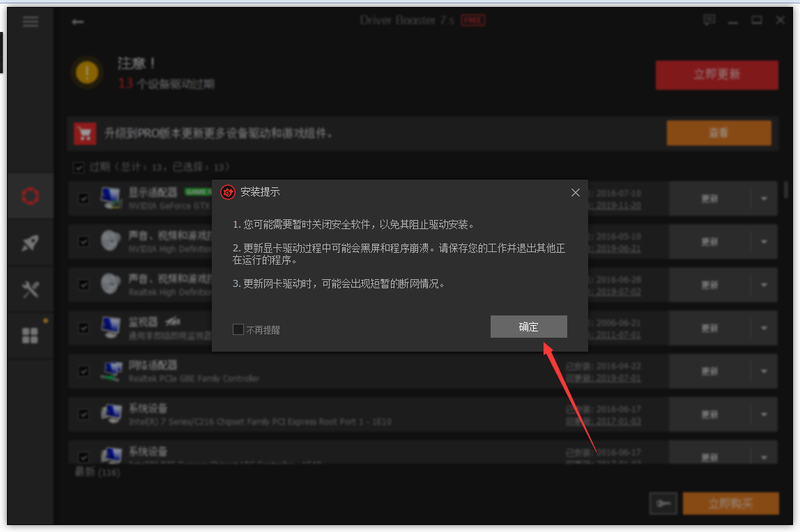The height and width of the screenshot is (532, 800).
Task: Click the key license icon button
Action: (x=663, y=503)
